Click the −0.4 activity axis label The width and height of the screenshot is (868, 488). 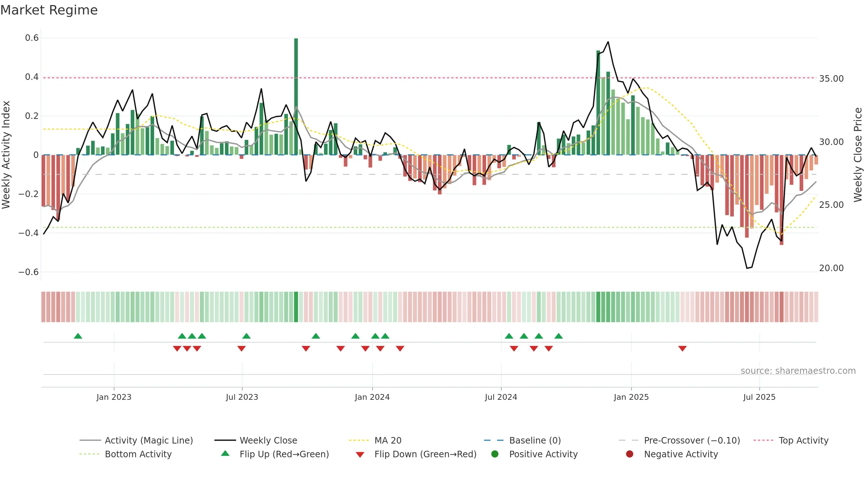pyautogui.click(x=29, y=233)
